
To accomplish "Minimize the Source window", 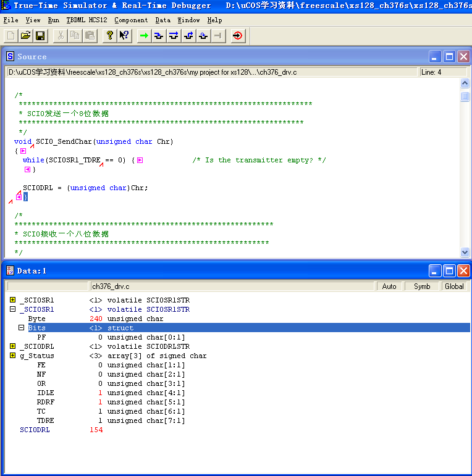I will click(x=435, y=56).
